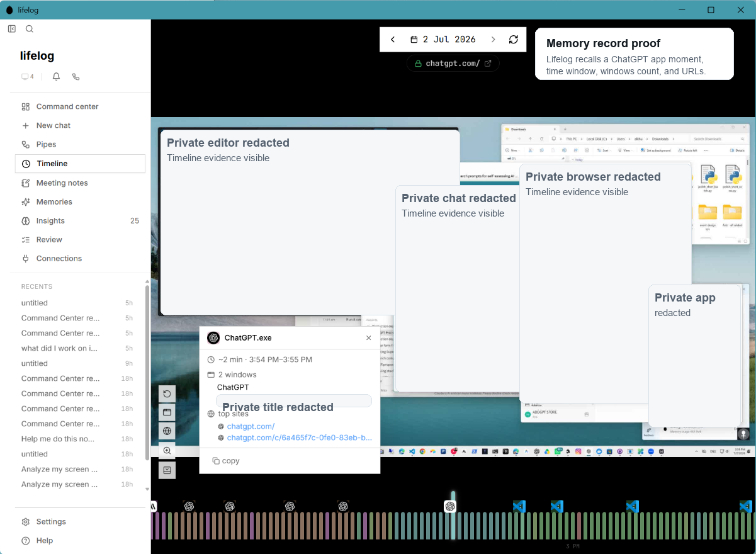Image resolution: width=756 pixels, height=554 pixels.
Task: Open Memories
Action: click(80, 201)
